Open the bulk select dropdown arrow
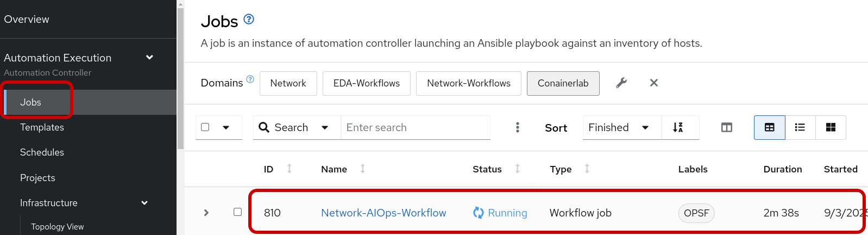The image size is (868, 235). tap(226, 127)
